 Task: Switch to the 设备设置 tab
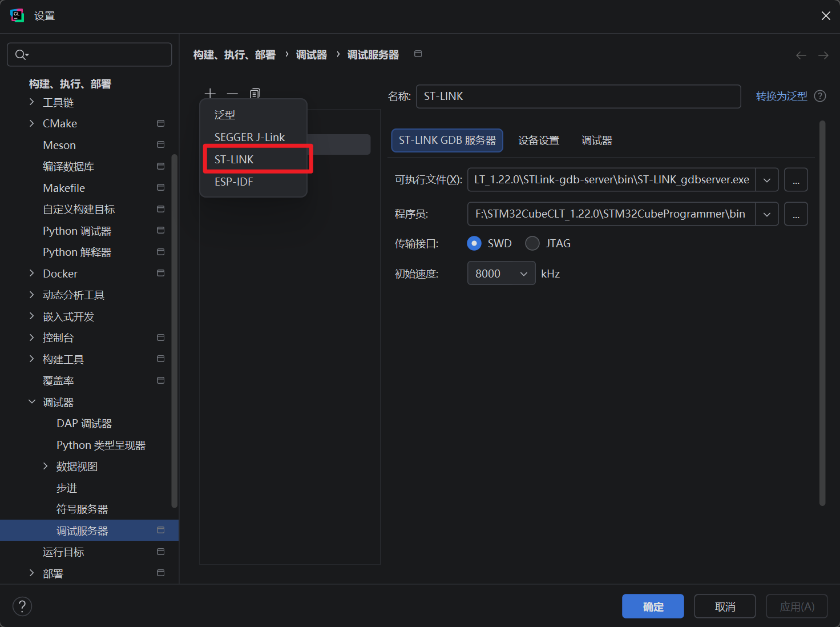(539, 140)
